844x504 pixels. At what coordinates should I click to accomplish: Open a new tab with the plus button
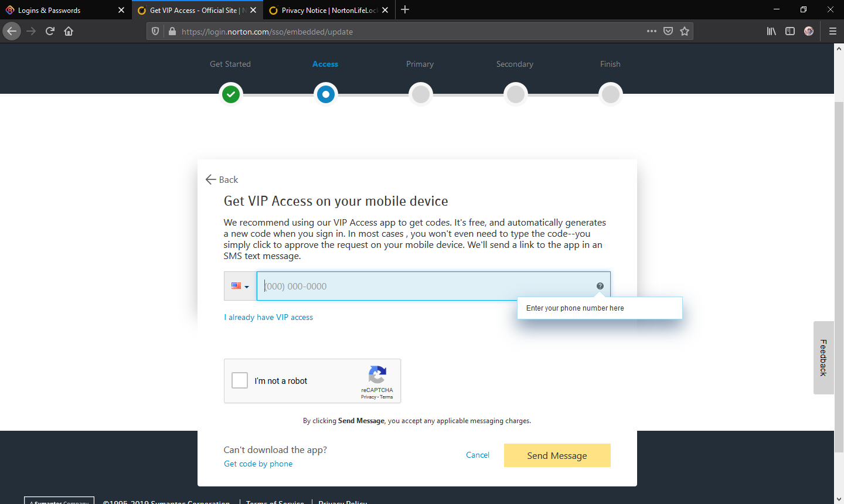pyautogui.click(x=405, y=9)
